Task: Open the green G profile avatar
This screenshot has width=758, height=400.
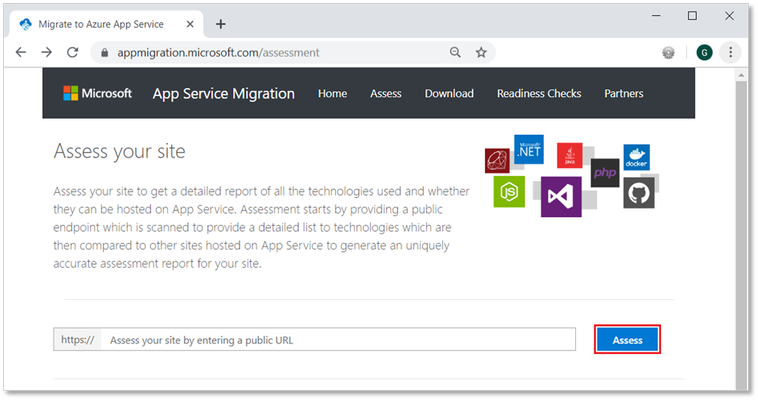Action: point(704,52)
